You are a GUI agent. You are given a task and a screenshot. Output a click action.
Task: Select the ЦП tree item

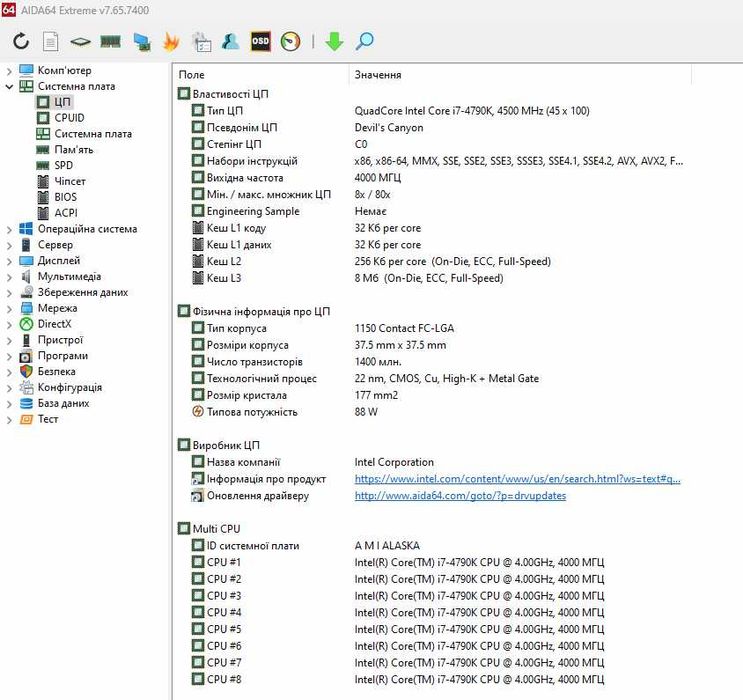pyautogui.click(x=54, y=102)
